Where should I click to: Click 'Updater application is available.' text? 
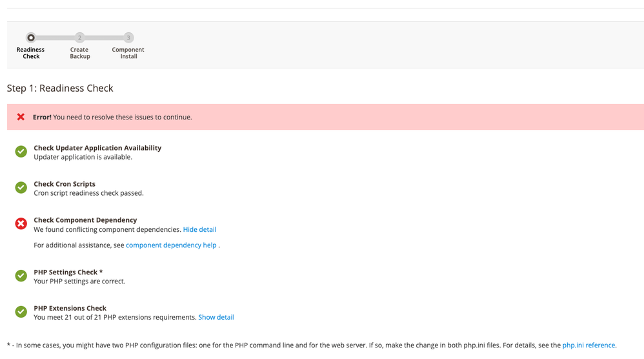(83, 157)
